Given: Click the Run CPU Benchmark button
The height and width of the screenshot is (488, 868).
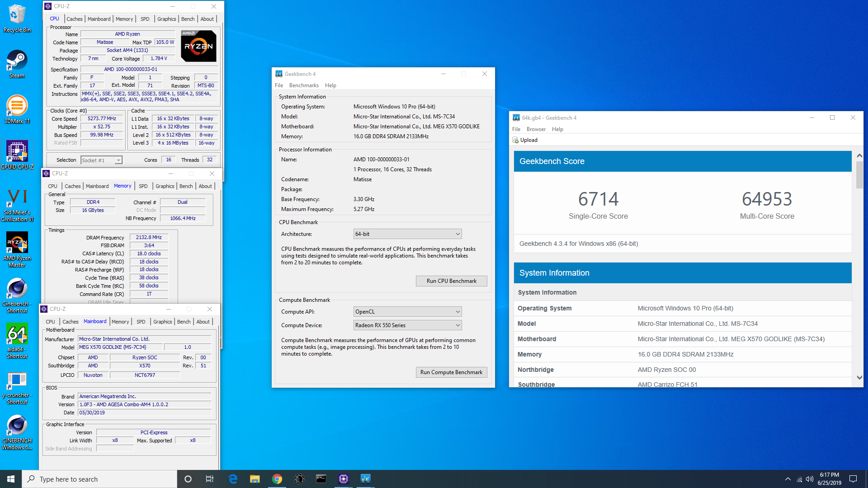Looking at the screenshot, I should click(x=451, y=281).
